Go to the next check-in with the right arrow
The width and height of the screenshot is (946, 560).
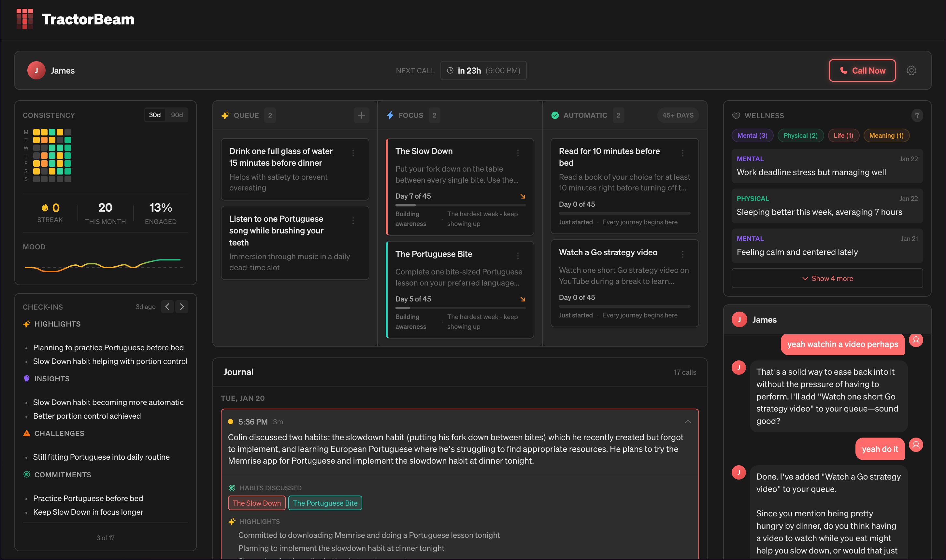[182, 306]
